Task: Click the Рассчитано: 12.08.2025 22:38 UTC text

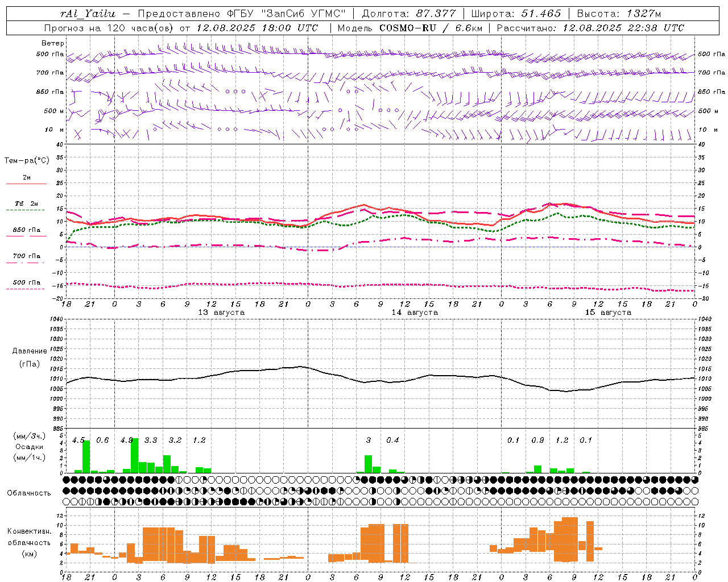Action: [590, 28]
